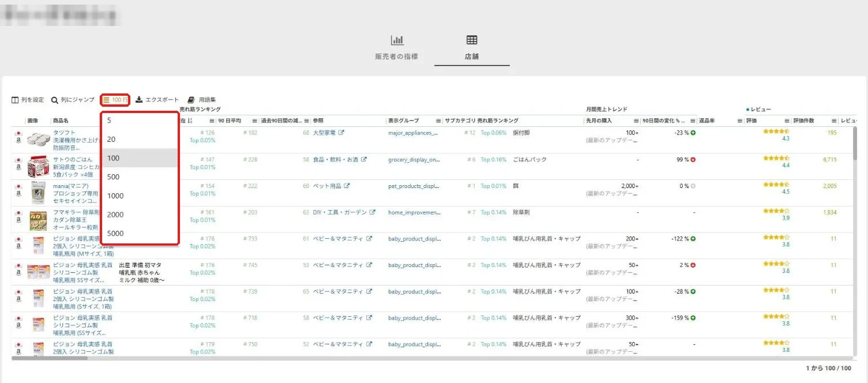Open external link icon beside ペット用品

[347, 186]
